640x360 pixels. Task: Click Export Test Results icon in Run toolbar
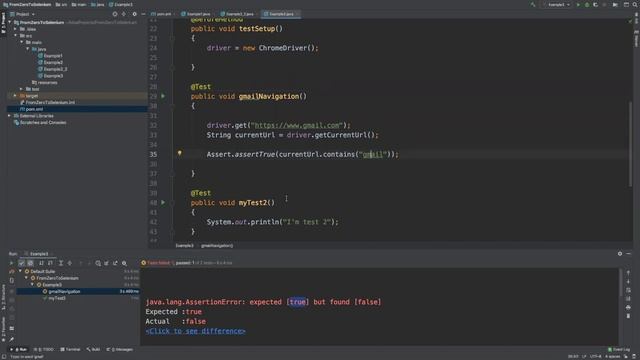tap(115, 263)
